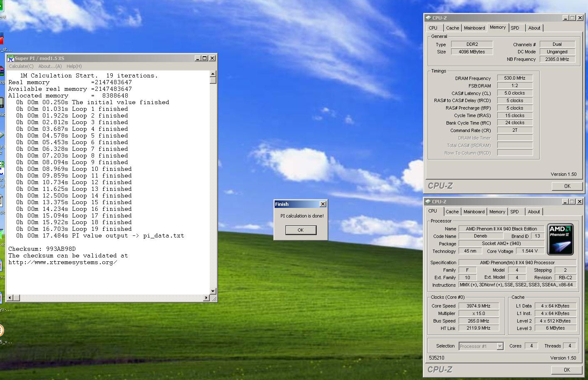Click the Loop 19 finished line
The width and height of the screenshot is (588, 380).
point(74,229)
